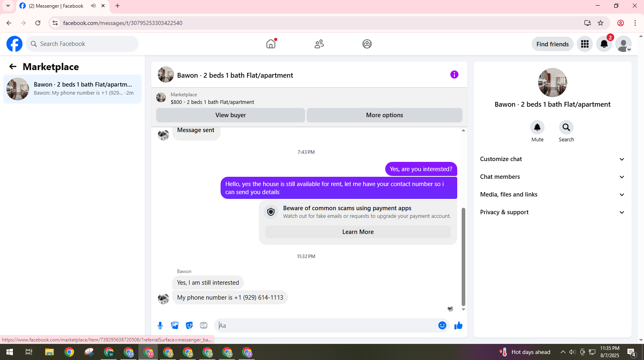Image resolution: width=644 pixels, height=360 pixels.
Task: Bookmark this page with star icon
Action: click(601, 23)
